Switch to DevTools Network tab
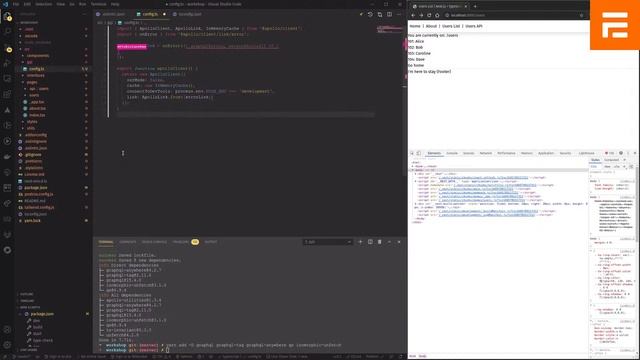This screenshot has width=640, height=360. point(486,153)
